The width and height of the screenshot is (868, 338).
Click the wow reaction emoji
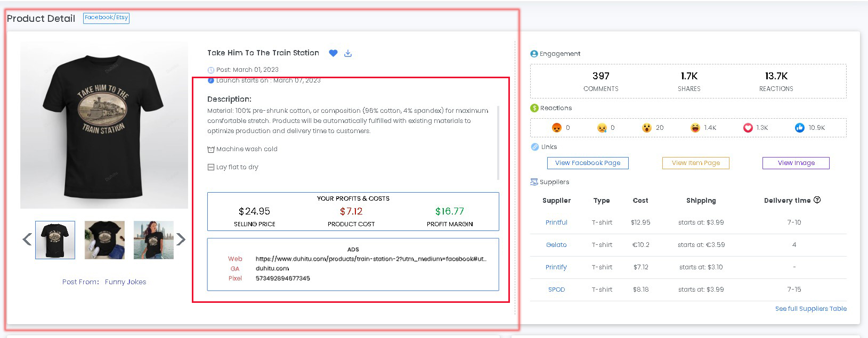pyautogui.click(x=647, y=128)
